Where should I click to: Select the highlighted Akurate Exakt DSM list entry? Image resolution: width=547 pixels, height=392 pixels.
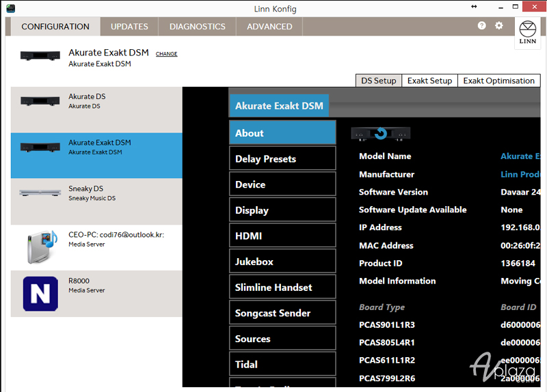96,156
